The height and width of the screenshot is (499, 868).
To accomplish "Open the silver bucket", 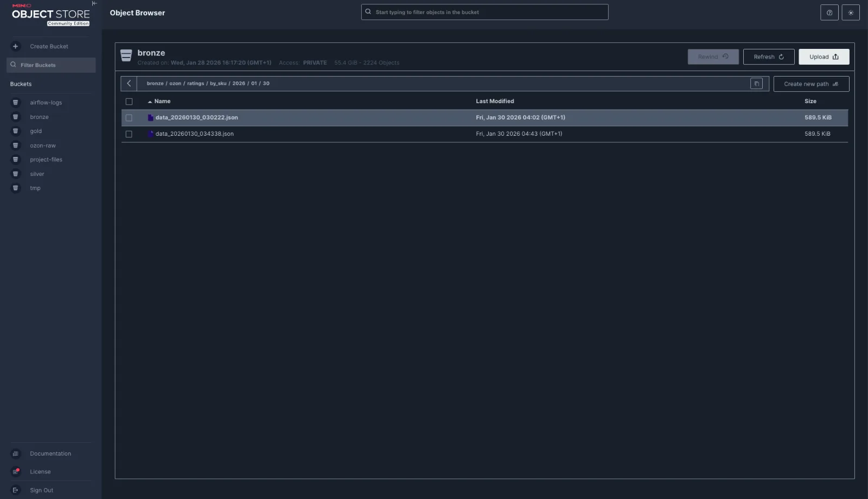I will coord(37,174).
